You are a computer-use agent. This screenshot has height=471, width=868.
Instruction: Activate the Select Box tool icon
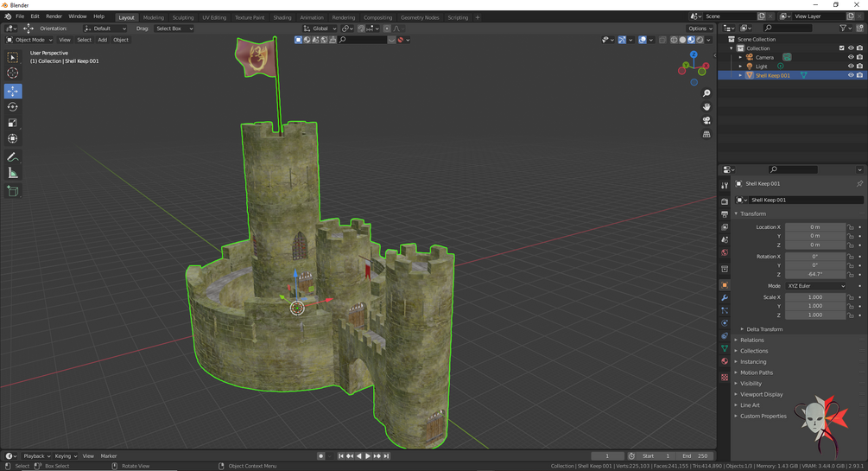pos(13,57)
